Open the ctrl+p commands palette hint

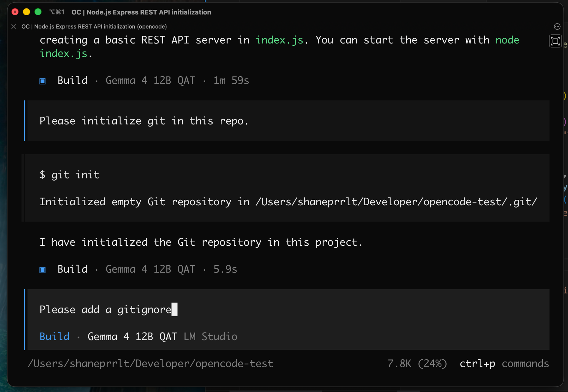tap(504, 363)
